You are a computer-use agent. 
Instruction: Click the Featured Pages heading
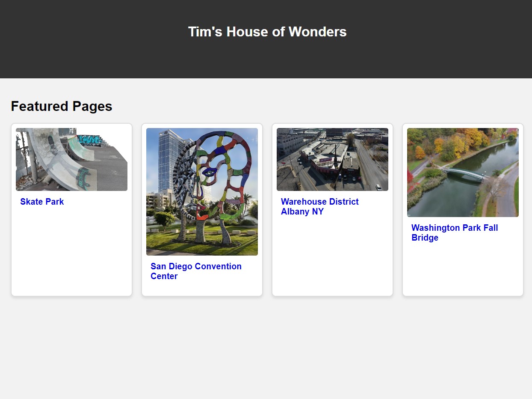point(62,106)
